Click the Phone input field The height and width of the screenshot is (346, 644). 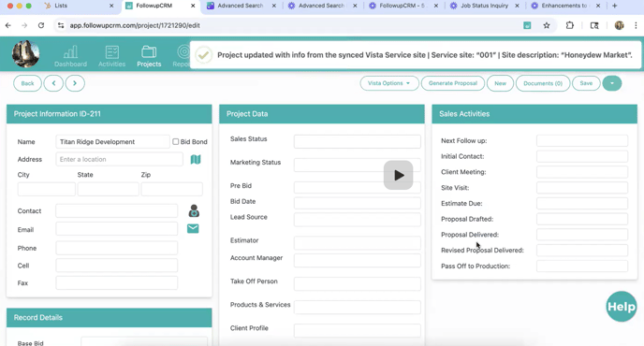117,248
